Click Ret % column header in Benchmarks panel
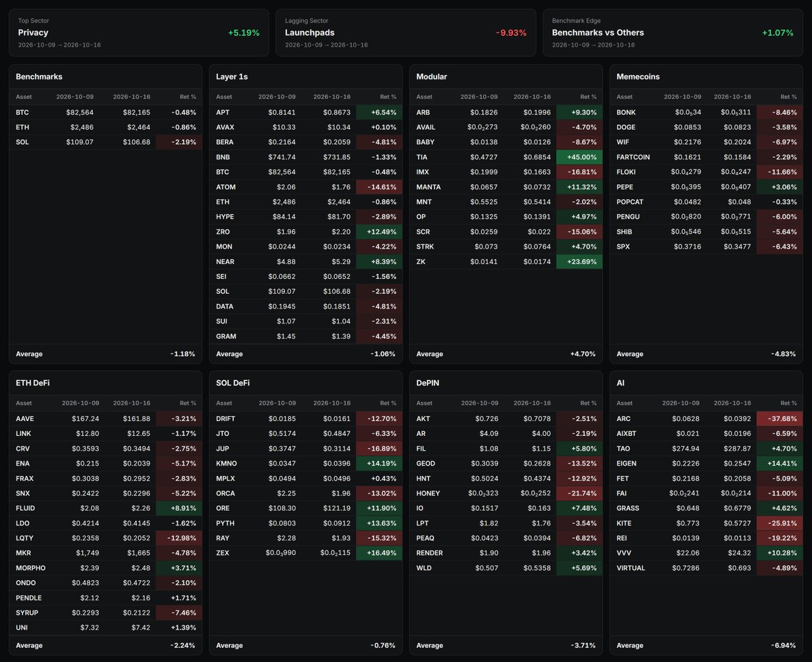This screenshot has width=812, height=662. coord(187,97)
